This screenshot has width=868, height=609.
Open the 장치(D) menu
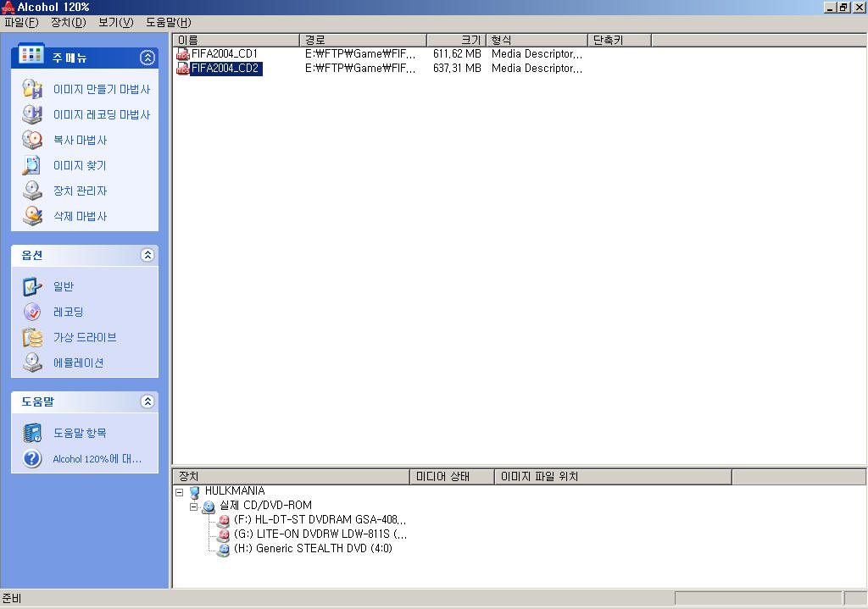tap(68, 22)
